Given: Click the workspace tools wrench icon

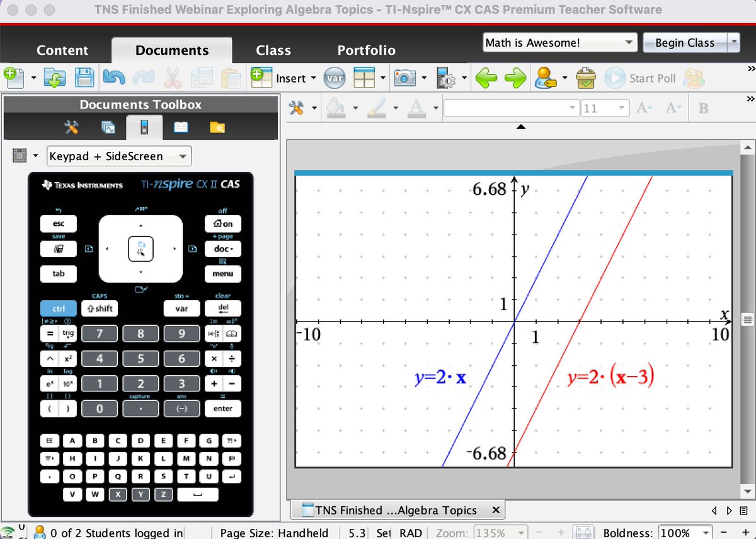Looking at the screenshot, I should pyautogui.click(x=296, y=108).
